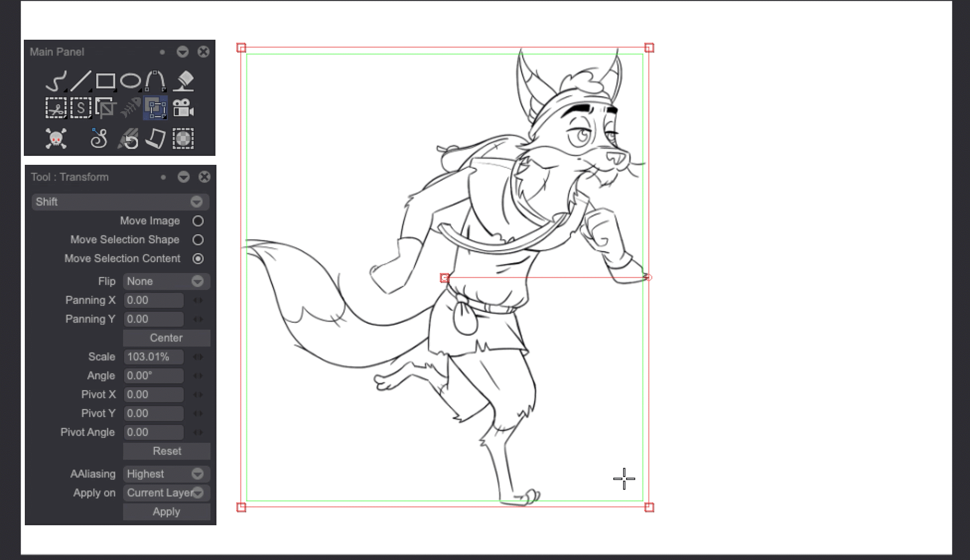970x560 pixels.
Task: Expand the AAliasing Highest dropdown
Action: pyautogui.click(x=166, y=474)
